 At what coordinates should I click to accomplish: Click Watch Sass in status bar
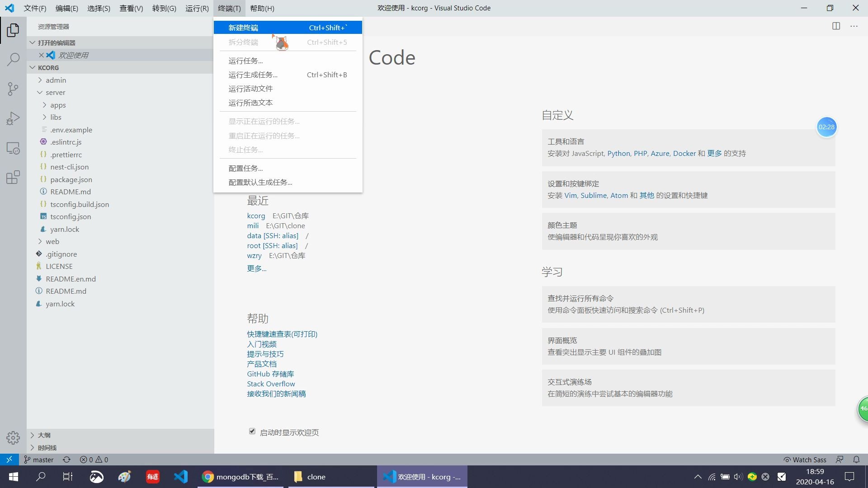click(x=805, y=460)
